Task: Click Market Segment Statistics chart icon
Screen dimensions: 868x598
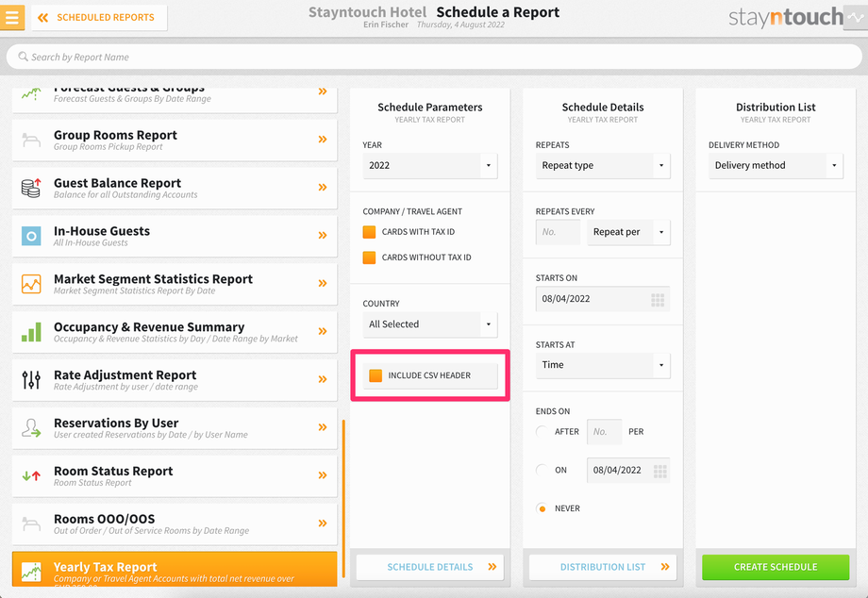Action: [31, 284]
